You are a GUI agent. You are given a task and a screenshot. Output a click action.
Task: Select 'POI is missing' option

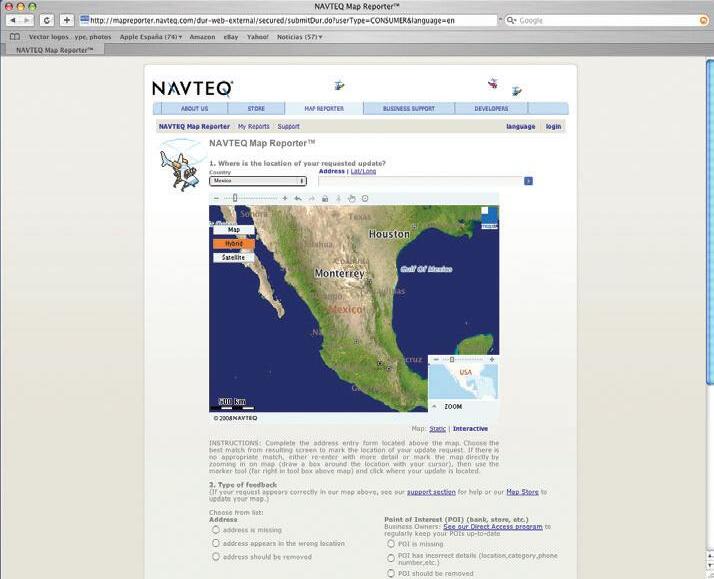tap(391, 543)
